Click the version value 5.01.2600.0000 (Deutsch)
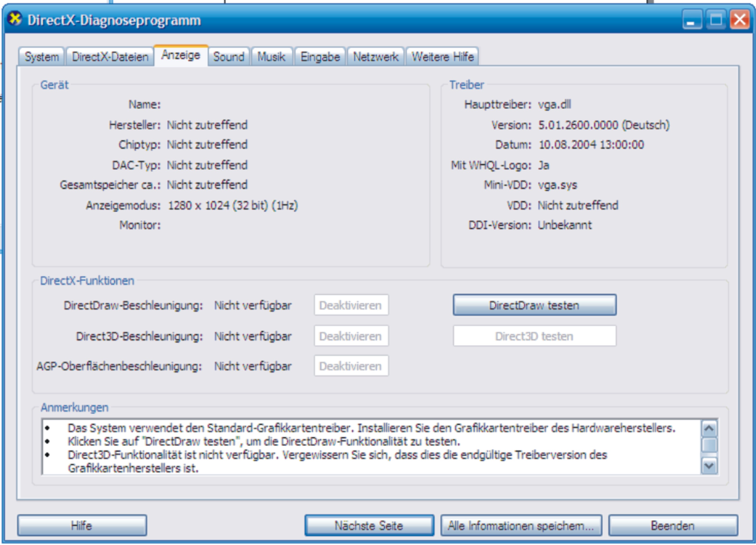The width and height of the screenshot is (756, 545). point(604,125)
